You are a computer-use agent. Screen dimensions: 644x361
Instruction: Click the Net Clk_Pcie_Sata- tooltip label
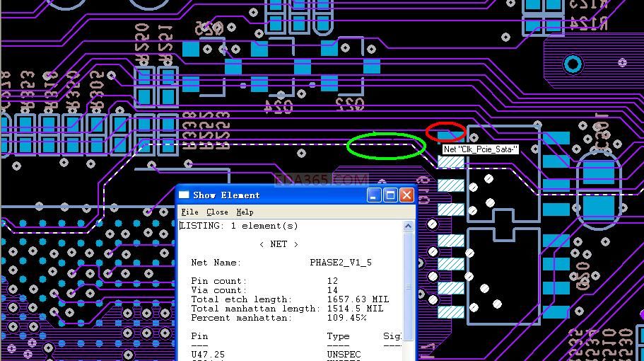coord(480,149)
